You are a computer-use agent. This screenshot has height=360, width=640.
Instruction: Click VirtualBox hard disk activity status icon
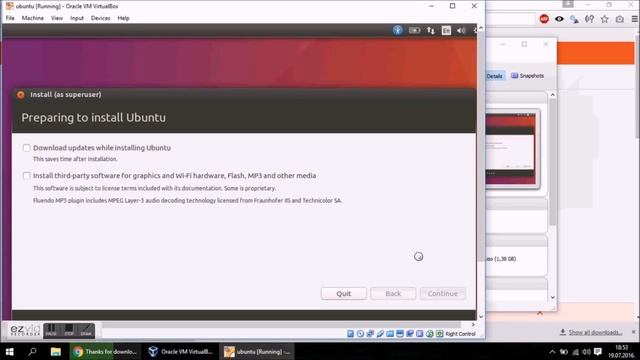pyautogui.click(x=350, y=333)
